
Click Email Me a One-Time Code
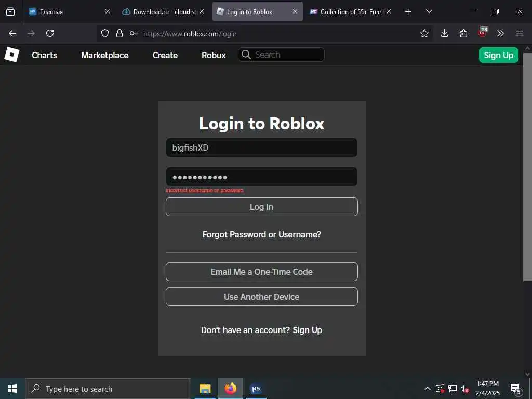(262, 272)
